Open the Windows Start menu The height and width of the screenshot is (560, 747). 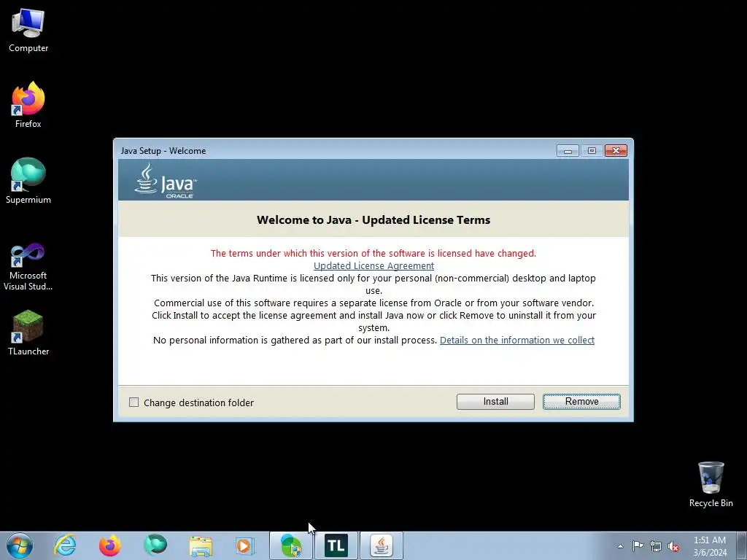click(20, 545)
